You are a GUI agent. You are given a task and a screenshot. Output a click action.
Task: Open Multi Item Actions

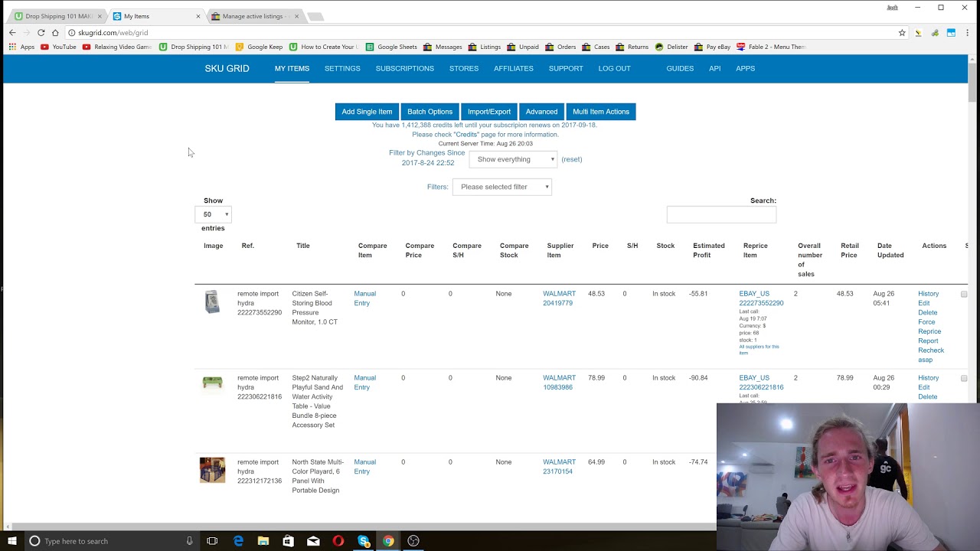click(601, 112)
